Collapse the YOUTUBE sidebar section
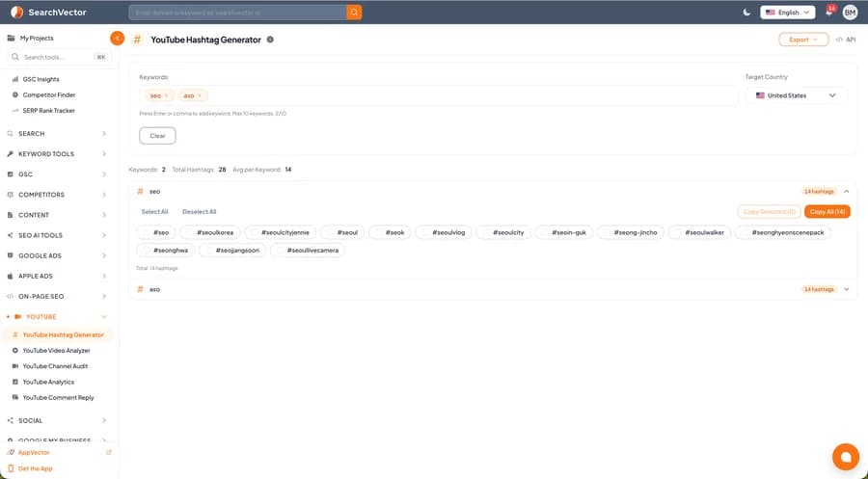The image size is (868, 479). [x=57, y=317]
